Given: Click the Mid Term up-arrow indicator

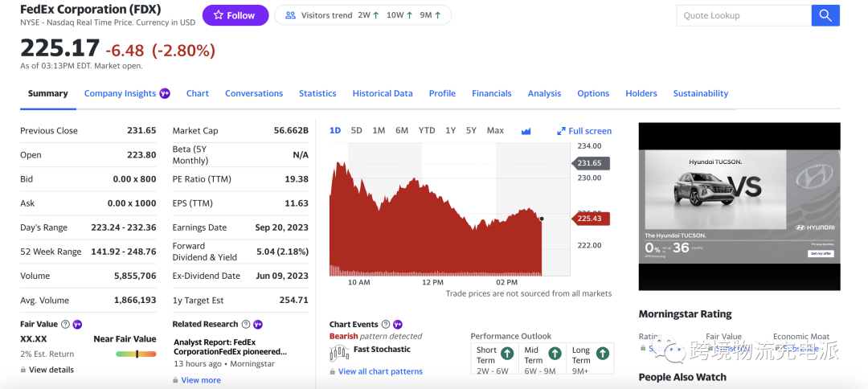Looking at the screenshot, I should point(555,353).
